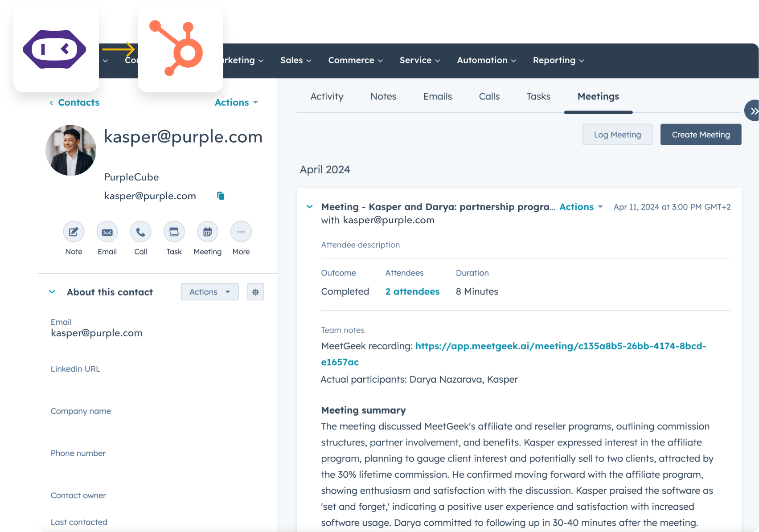Click the Note icon for the contact
Screen dimensions: 759x532
74,232
